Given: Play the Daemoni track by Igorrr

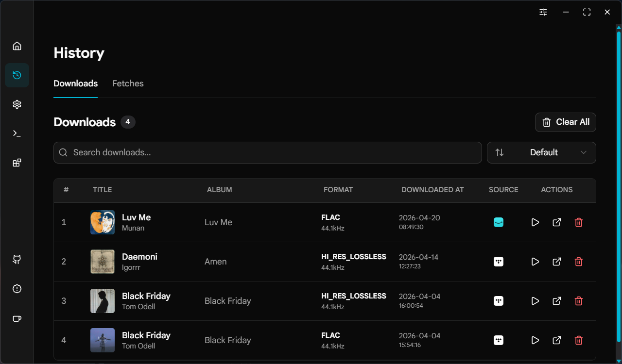Looking at the screenshot, I should pyautogui.click(x=535, y=262).
